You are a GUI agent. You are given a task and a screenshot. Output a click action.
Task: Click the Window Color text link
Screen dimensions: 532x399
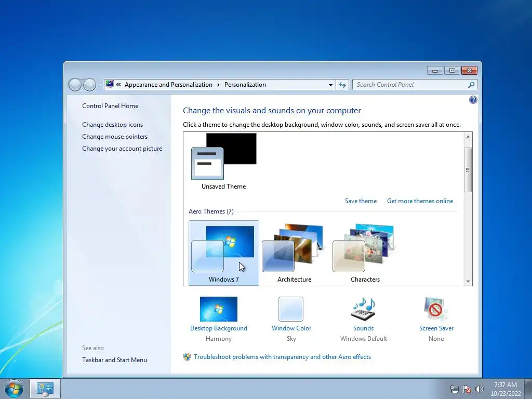tap(291, 328)
